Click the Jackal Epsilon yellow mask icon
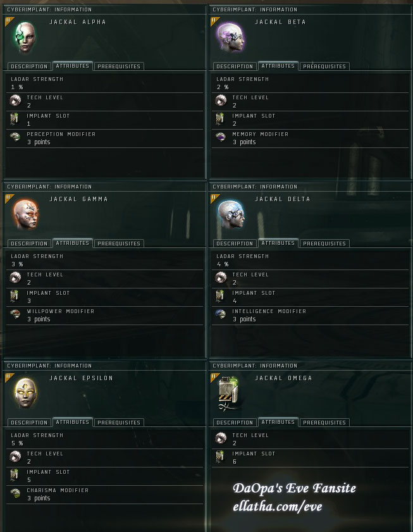Viewport: 413px width, 532px height. click(x=25, y=393)
